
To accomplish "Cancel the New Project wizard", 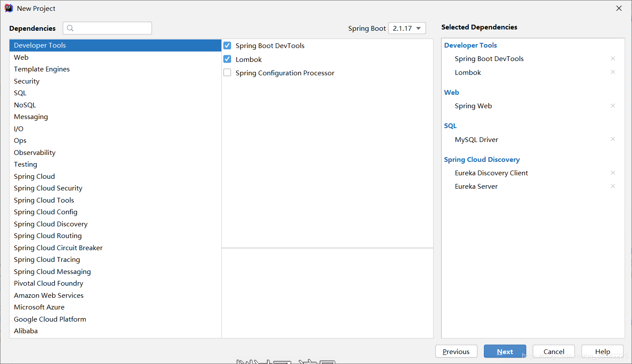I will (x=554, y=351).
